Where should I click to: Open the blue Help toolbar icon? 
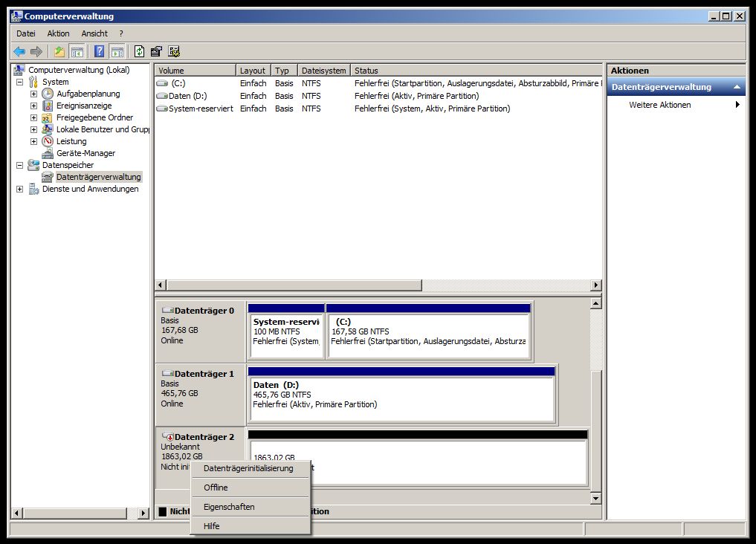tap(100, 51)
